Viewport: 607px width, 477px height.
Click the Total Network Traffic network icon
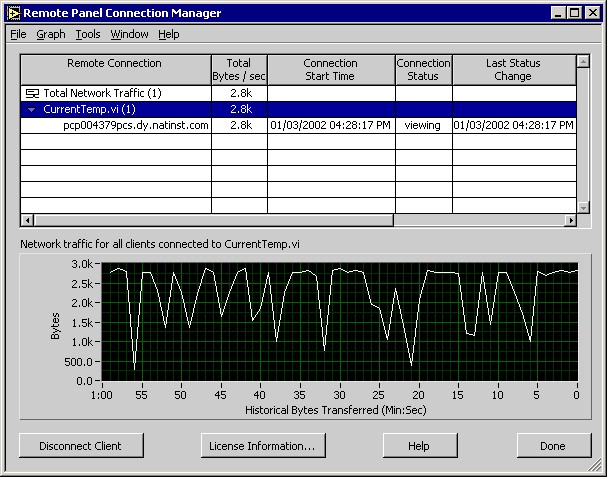32,93
